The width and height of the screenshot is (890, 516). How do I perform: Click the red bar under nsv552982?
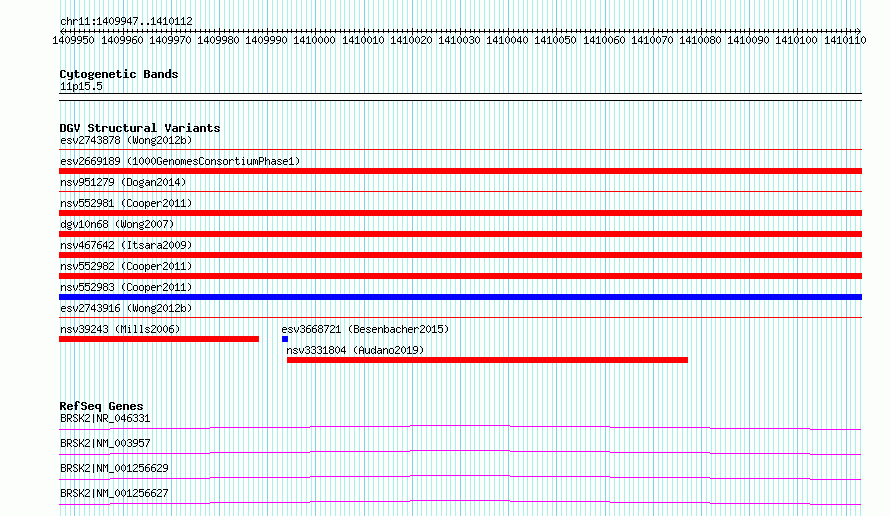[x=460, y=276]
